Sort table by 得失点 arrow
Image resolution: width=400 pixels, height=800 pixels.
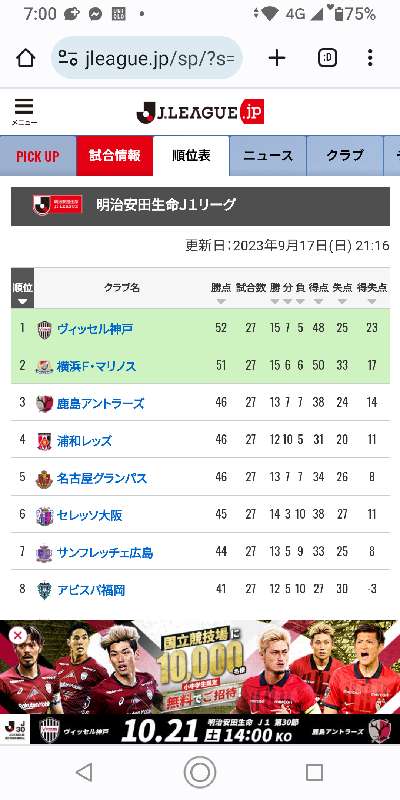(372, 302)
